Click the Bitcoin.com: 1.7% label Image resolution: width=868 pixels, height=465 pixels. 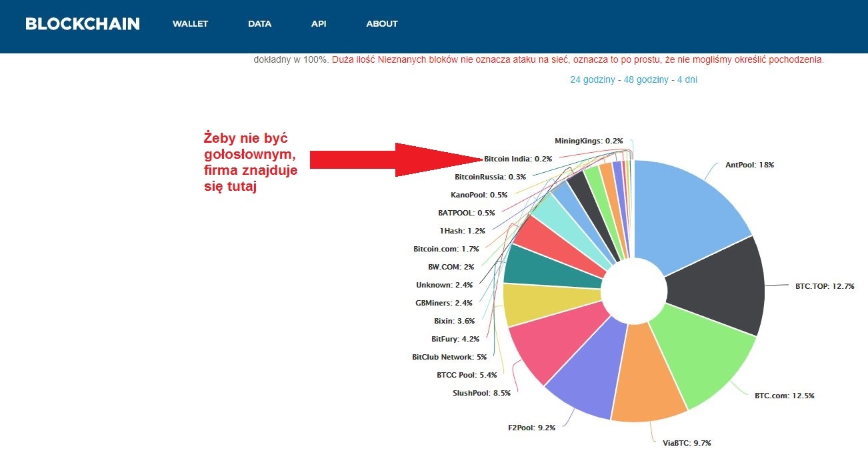446,249
